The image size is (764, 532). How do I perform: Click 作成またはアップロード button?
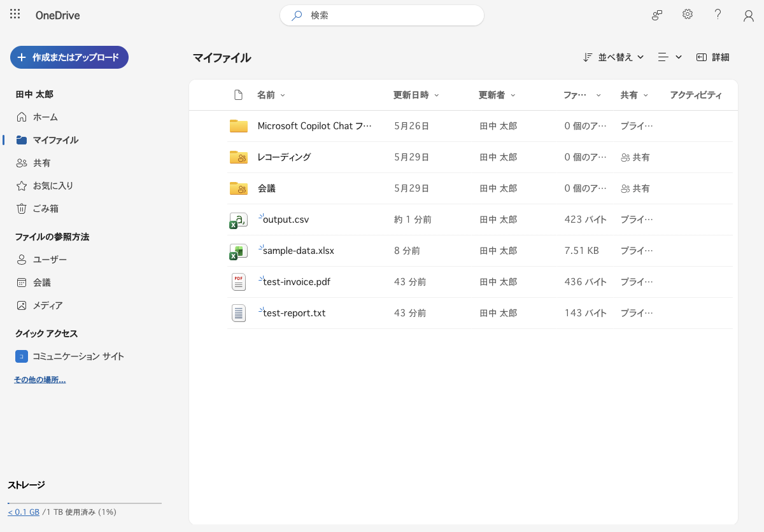pyautogui.click(x=69, y=57)
